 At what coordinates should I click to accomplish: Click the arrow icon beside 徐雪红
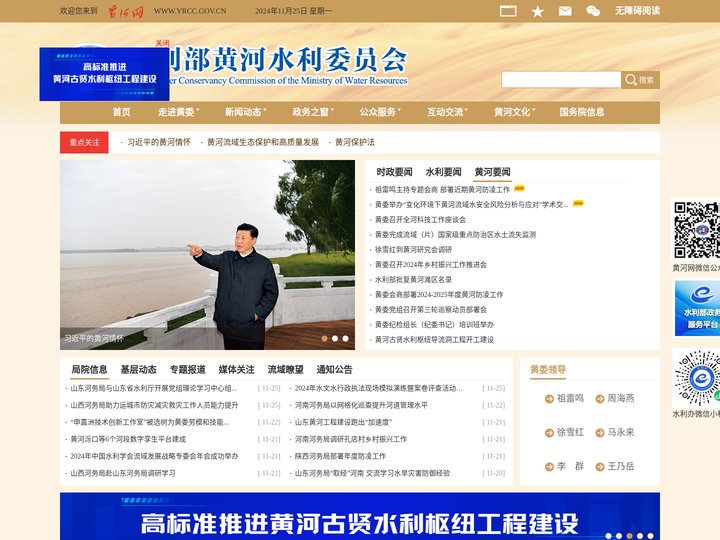549,433
